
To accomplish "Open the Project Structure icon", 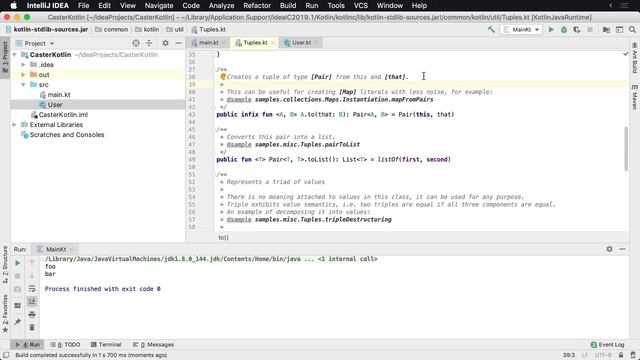I will coord(607,29).
